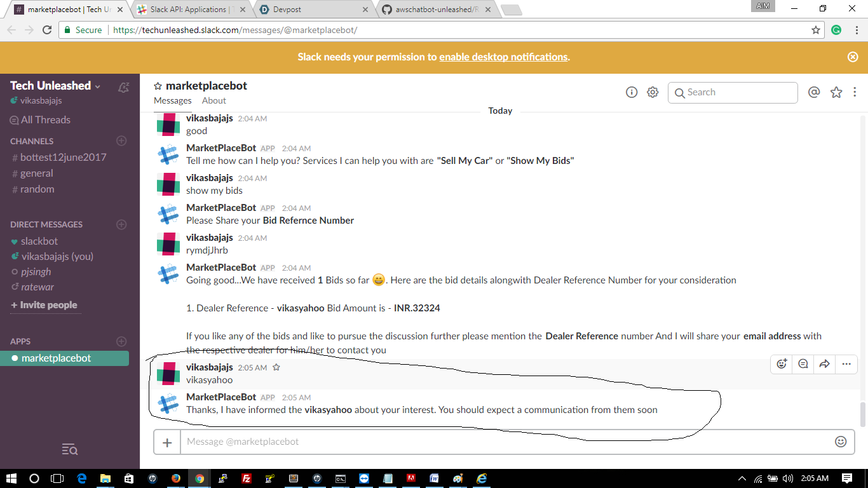
Task: Open the quick switcher icon
Action: (70, 450)
